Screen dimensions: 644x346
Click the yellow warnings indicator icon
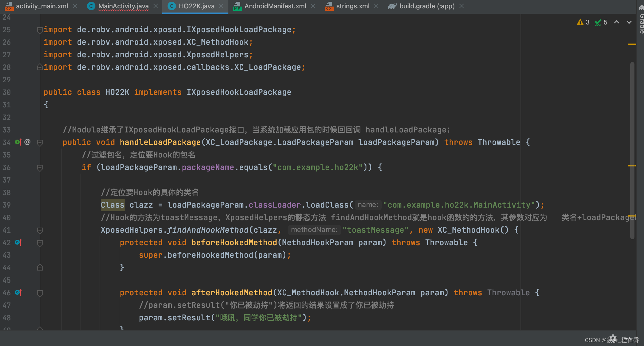pyautogui.click(x=580, y=22)
